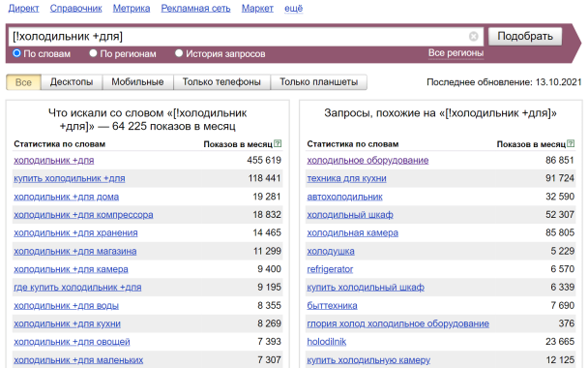Open холодильник +для маленьких query

(78, 360)
